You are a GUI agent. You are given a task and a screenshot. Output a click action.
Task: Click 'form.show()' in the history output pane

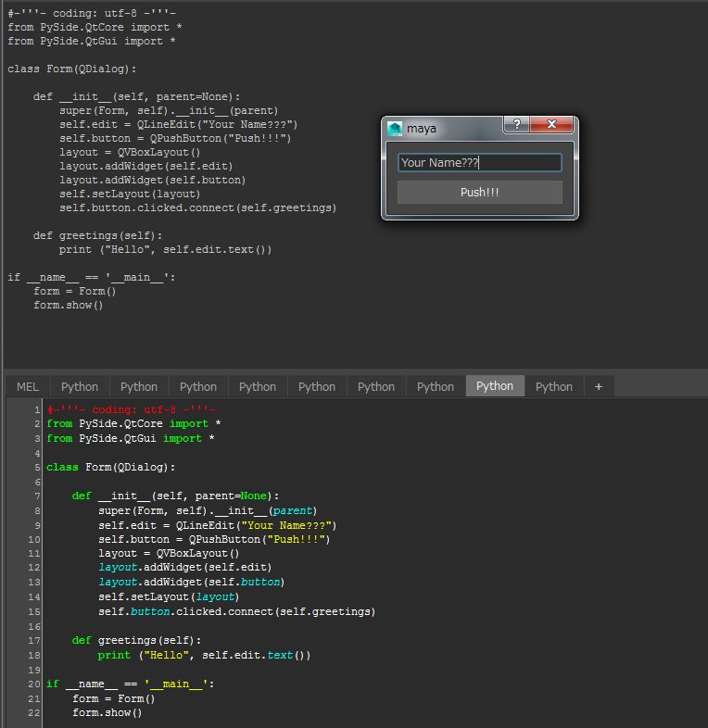[x=69, y=305]
